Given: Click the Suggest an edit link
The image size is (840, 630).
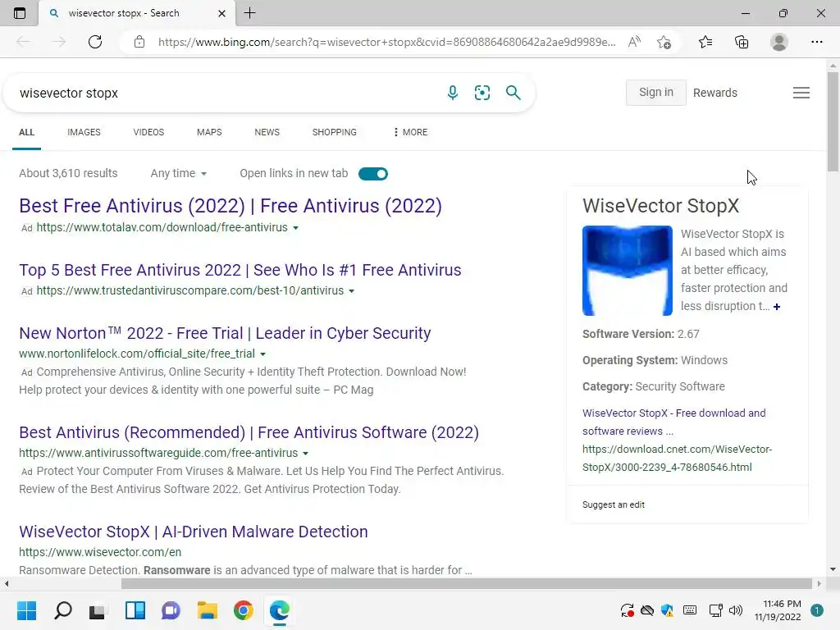Looking at the screenshot, I should 614,504.
